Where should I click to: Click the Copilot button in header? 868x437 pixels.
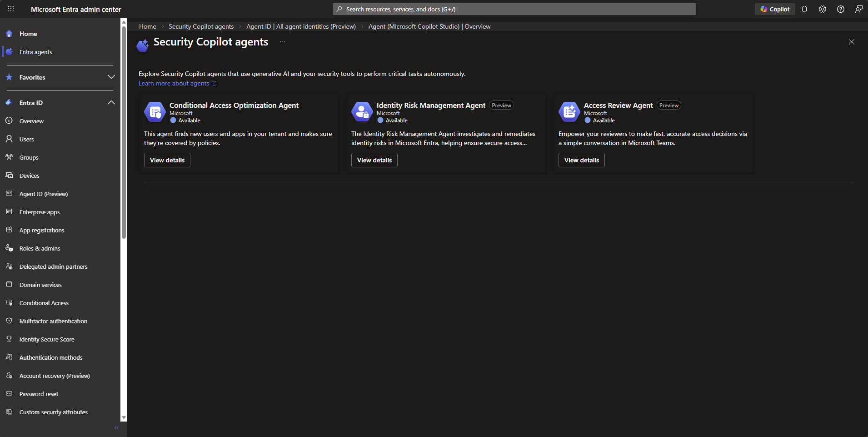coord(775,9)
